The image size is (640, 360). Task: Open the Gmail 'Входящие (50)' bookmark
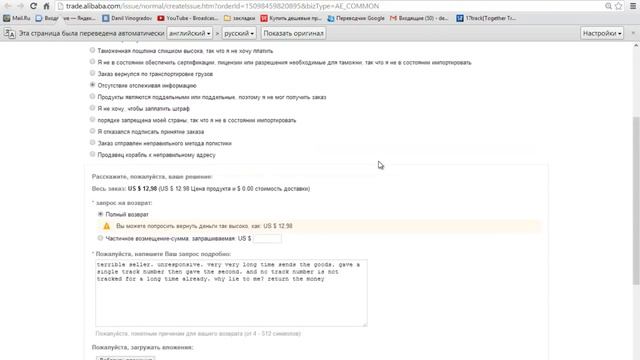[419, 18]
